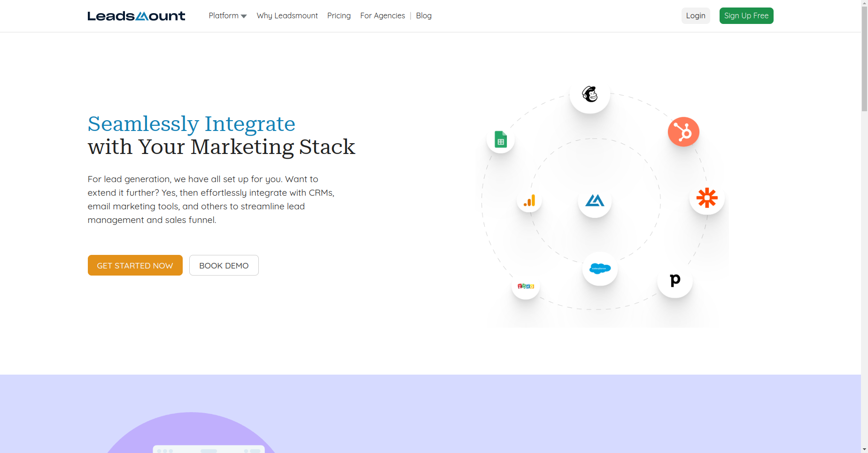Click the 'Seamlessly Integrate' heading text
868x453 pixels.
192,124
